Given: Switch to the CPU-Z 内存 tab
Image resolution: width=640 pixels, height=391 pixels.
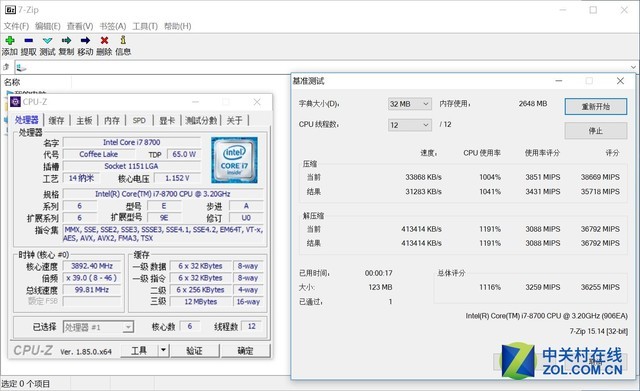Looking at the screenshot, I should pyautogui.click(x=112, y=120).
